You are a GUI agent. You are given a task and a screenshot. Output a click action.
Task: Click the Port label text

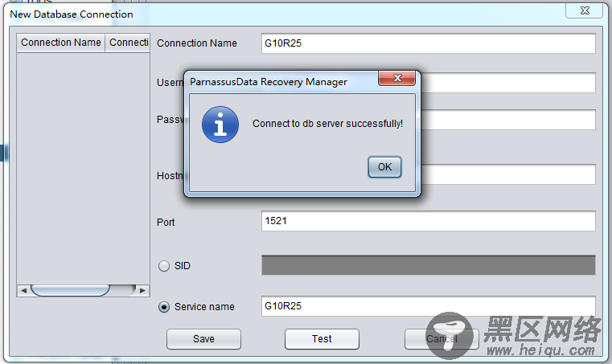point(166,223)
